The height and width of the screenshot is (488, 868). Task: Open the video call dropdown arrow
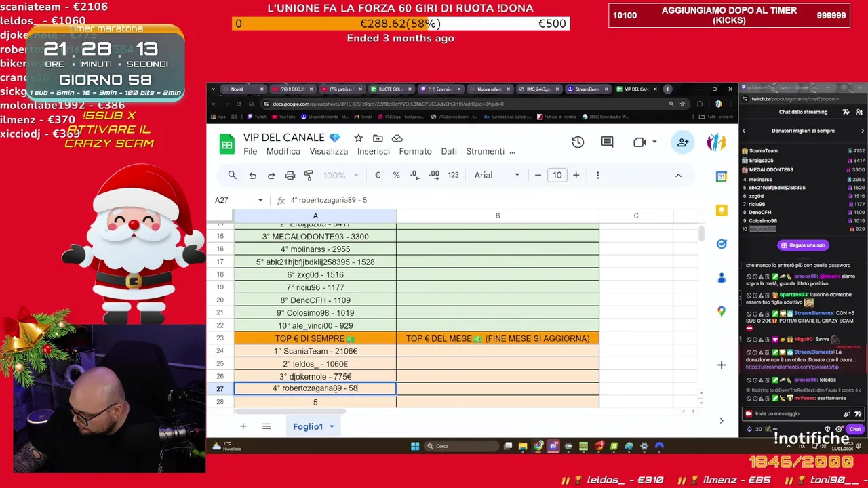click(x=654, y=142)
